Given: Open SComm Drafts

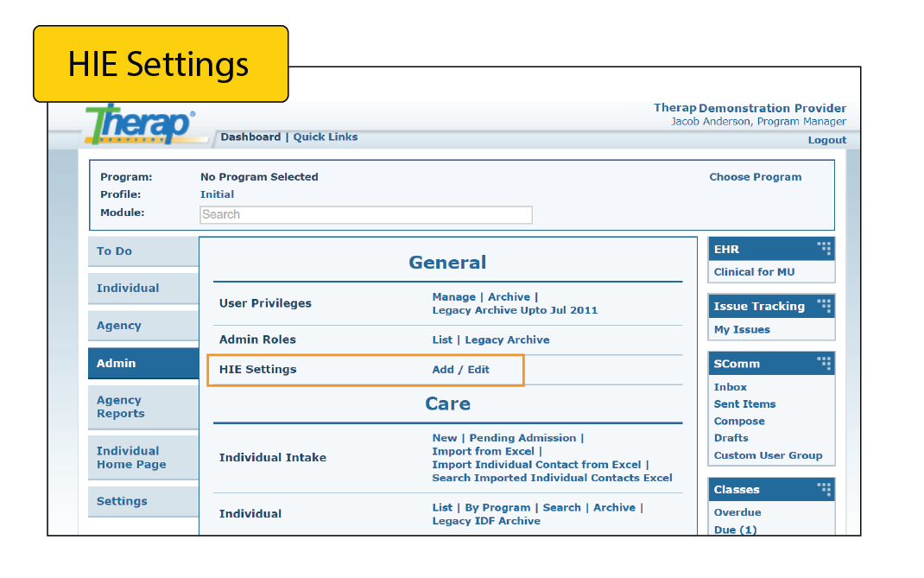Looking at the screenshot, I should click(x=731, y=438).
